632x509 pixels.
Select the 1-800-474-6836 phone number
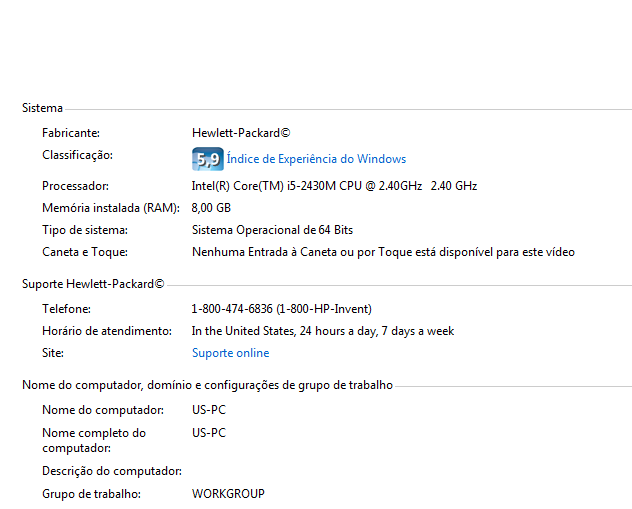(x=281, y=309)
